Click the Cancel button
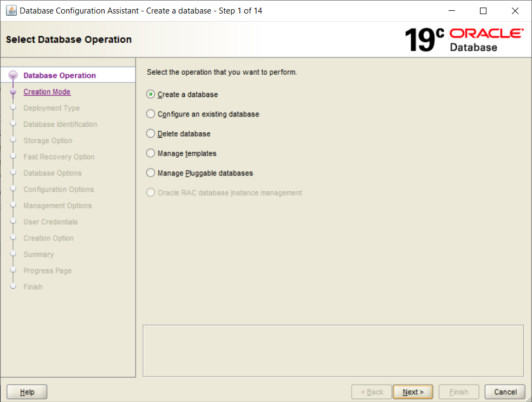The image size is (532, 402). click(505, 392)
